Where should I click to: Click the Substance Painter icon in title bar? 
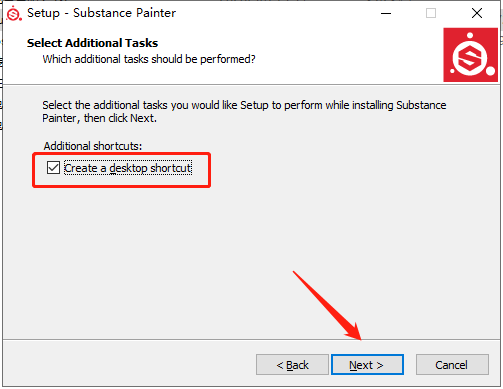tap(14, 13)
